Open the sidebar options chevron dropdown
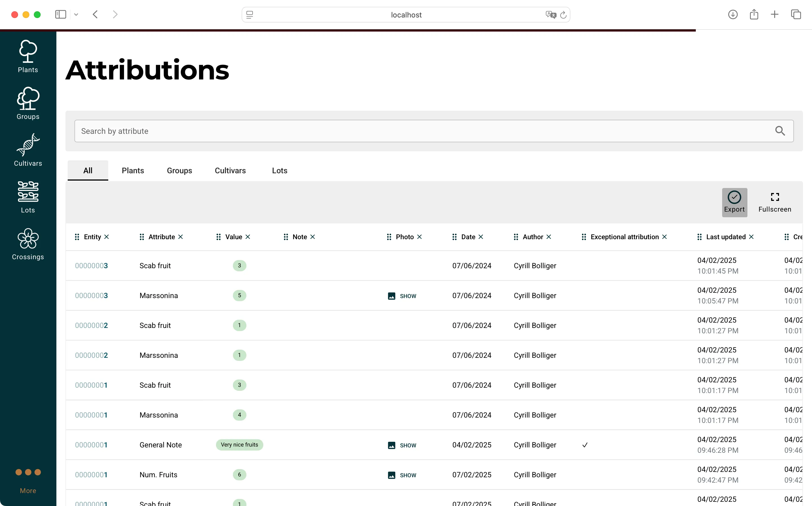This screenshot has width=812, height=506. 76,14
